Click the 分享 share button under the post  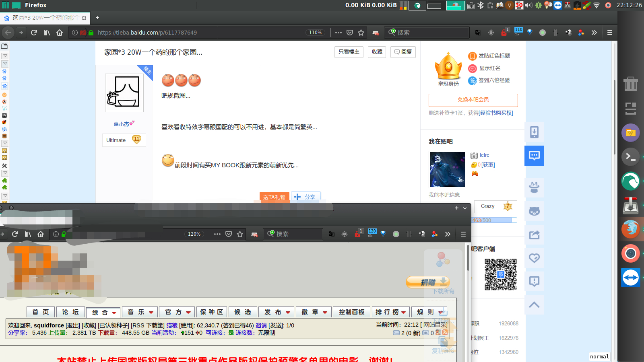[305, 197]
